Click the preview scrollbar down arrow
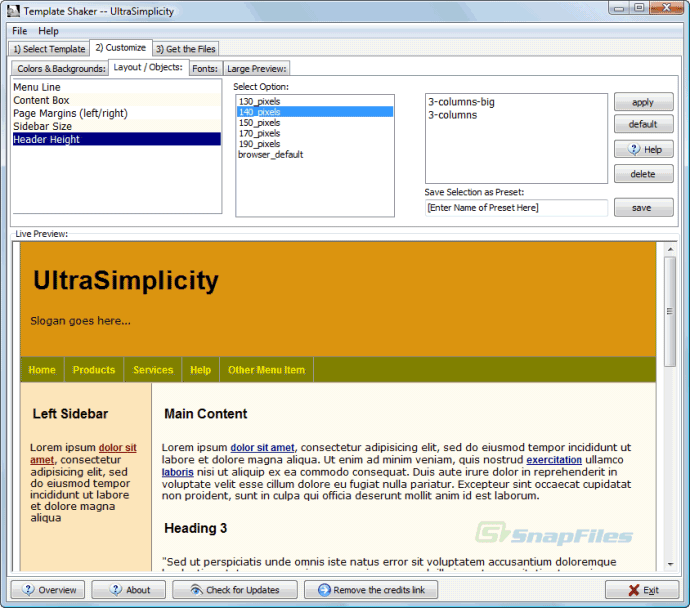690x608 pixels. point(670,564)
